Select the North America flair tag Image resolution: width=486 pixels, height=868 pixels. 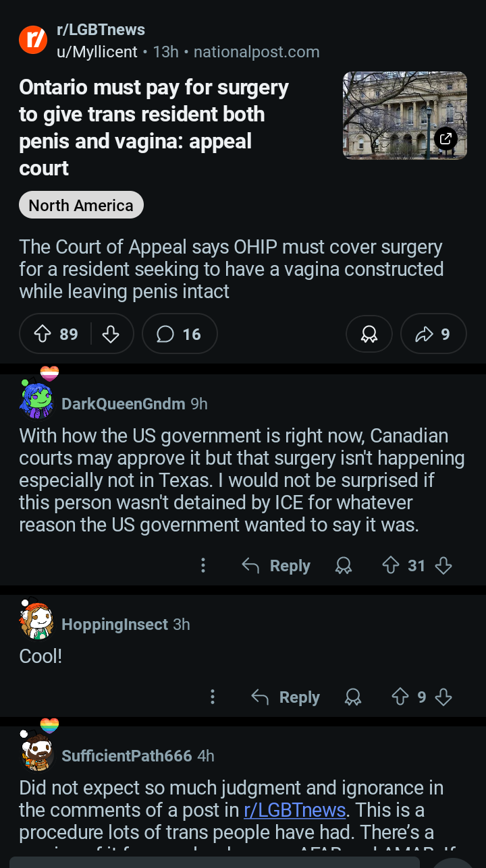[81, 205]
